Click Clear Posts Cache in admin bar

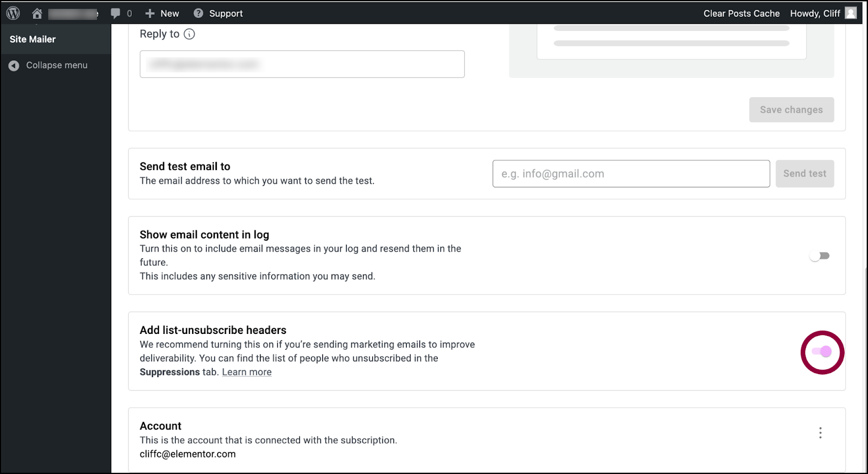coord(742,14)
